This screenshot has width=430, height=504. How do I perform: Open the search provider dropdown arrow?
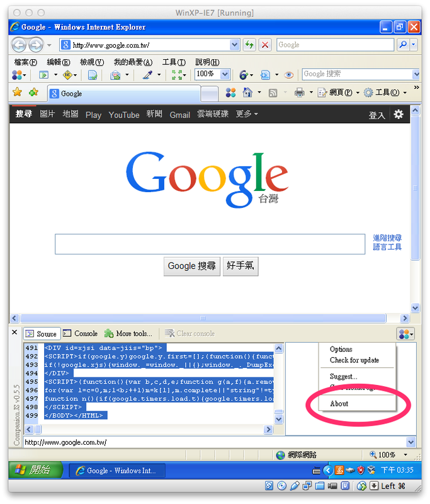414,45
